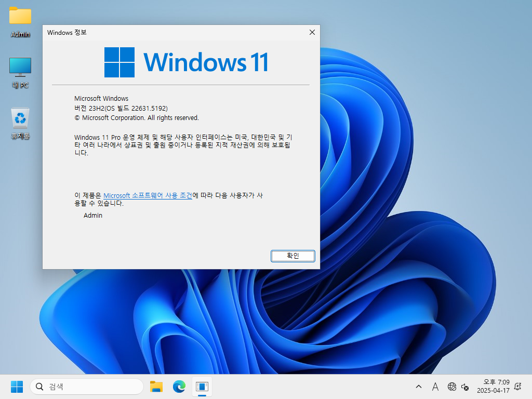Viewport: 532px width, 399px height.
Task: Open the clock showing 오후 7:09
Action: (494, 387)
